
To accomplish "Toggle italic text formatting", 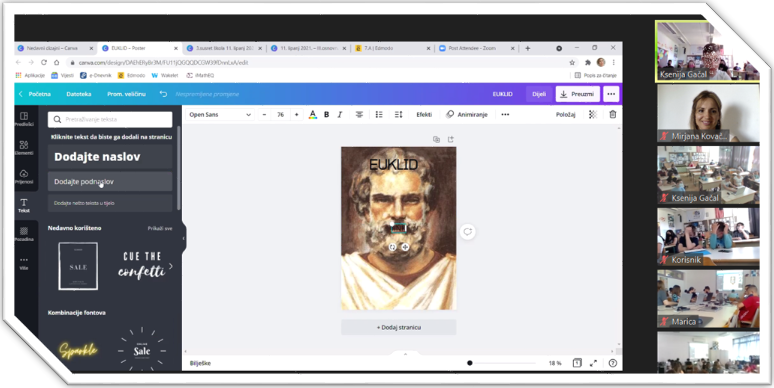I will point(340,115).
